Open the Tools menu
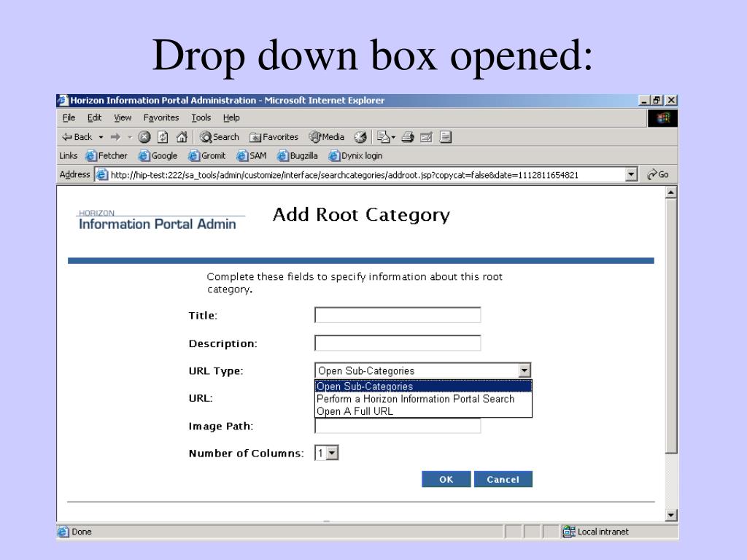Image resolution: width=747 pixels, height=560 pixels. [x=201, y=117]
